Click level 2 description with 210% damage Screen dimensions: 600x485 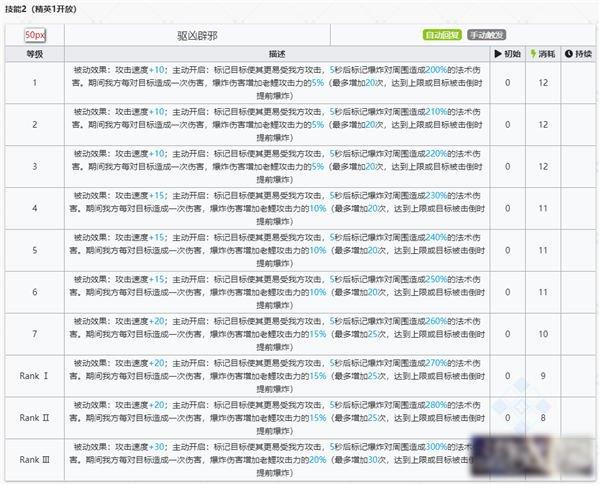[277, 124]
